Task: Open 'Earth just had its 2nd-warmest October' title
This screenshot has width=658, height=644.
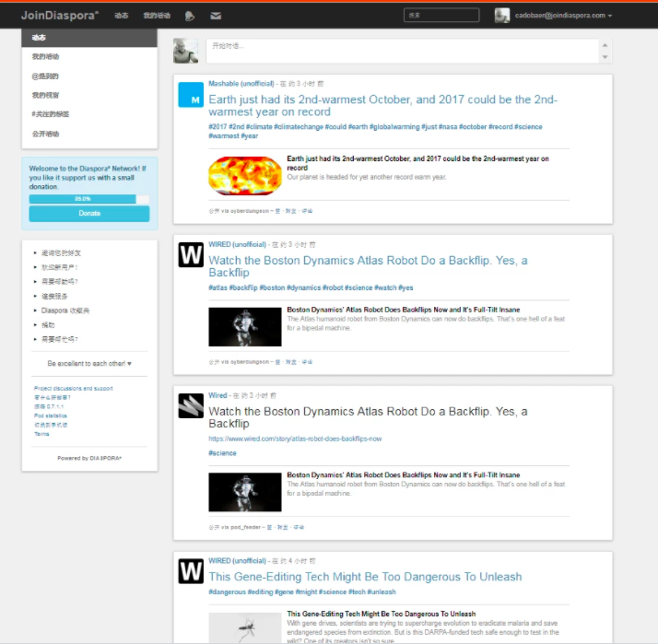Action: point(382,105)
